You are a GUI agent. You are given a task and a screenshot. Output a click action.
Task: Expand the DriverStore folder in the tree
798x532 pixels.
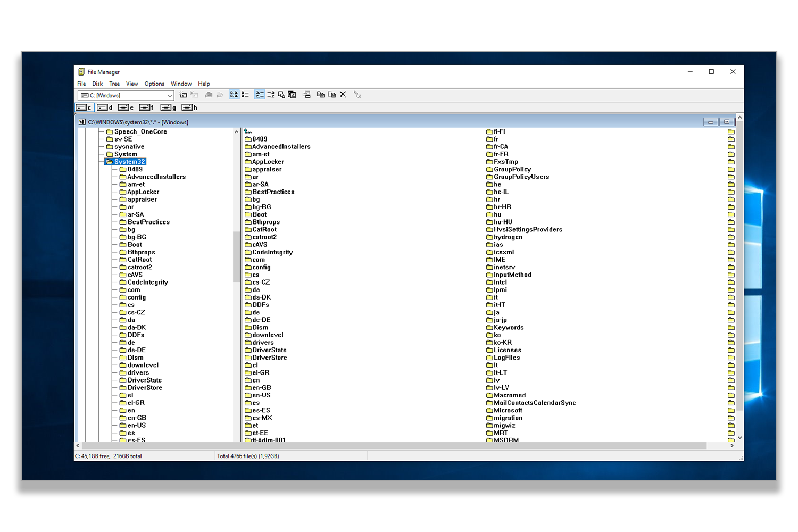click(x=143, y=387)
